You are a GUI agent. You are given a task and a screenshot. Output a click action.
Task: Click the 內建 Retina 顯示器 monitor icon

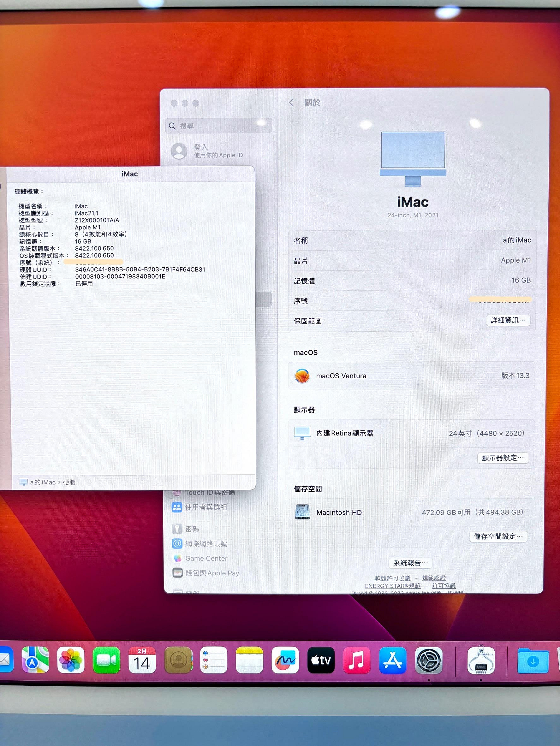[302, 433]
